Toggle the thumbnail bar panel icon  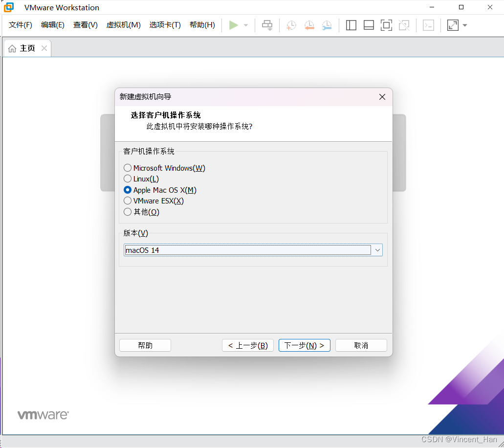point(369,25)
